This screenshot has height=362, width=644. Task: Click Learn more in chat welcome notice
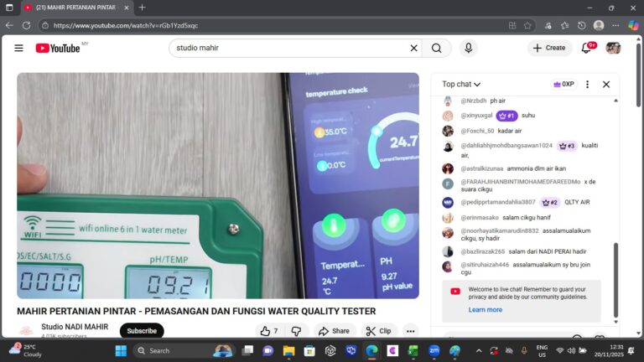[x=486, y=310]
